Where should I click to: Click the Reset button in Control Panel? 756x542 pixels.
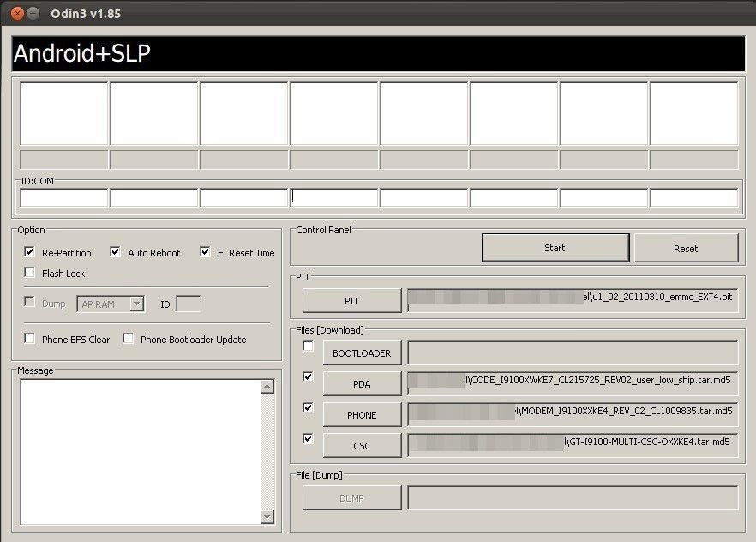686,249
